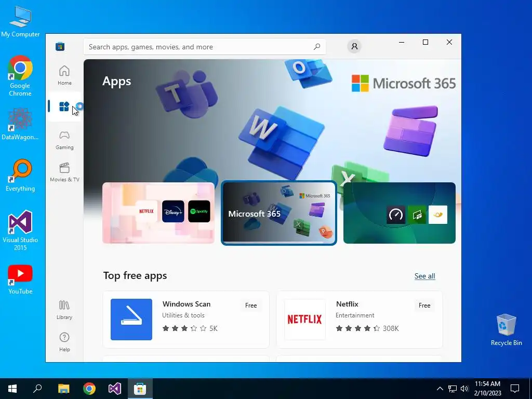The height and width of the screenshot is (399, 532).
Task: Open volume control tray icon
Action: click(464, 389)
